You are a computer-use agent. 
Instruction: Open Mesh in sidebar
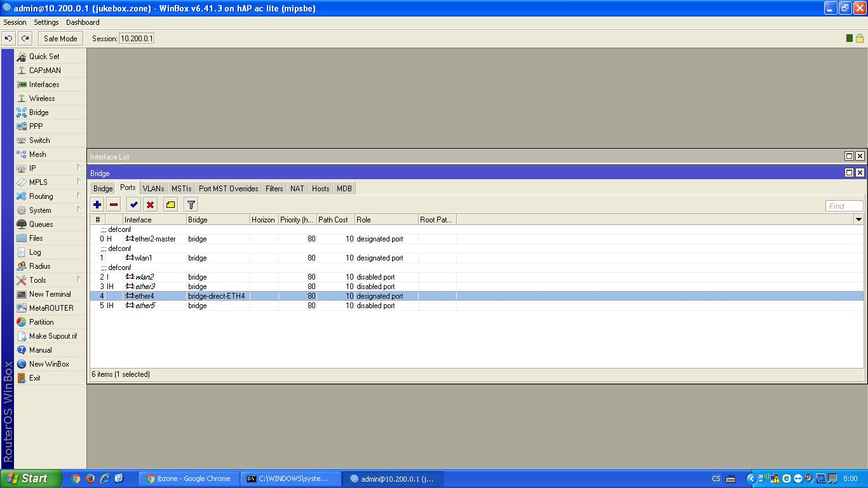click(x=50, y=154)
